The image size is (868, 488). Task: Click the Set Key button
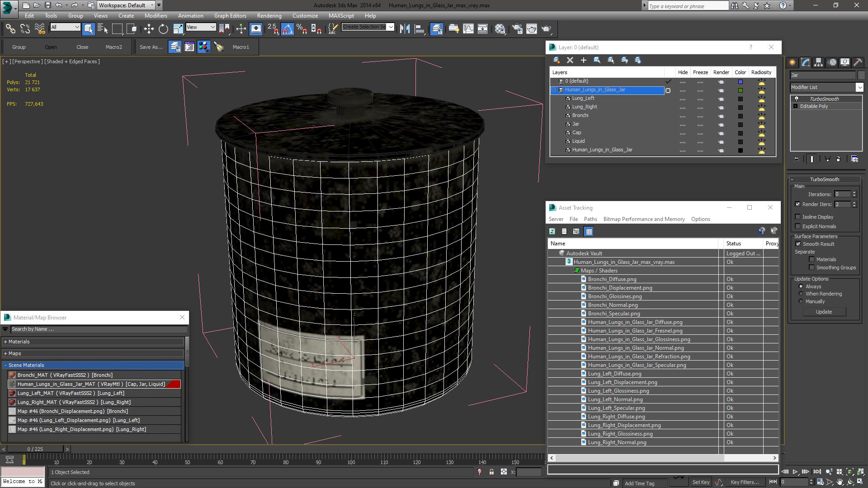pyautogui.click(x=701, y=482)
